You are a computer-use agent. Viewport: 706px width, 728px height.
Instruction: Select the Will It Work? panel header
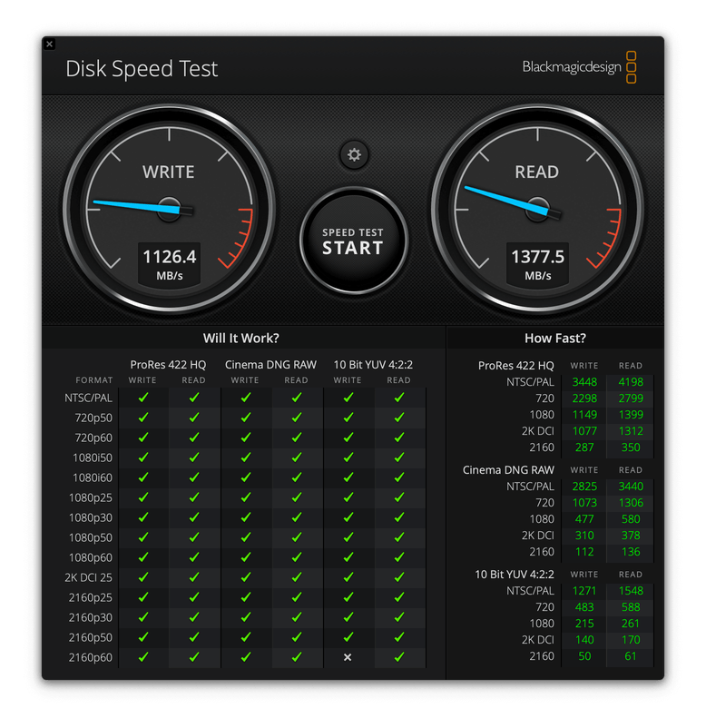point(240,339)
